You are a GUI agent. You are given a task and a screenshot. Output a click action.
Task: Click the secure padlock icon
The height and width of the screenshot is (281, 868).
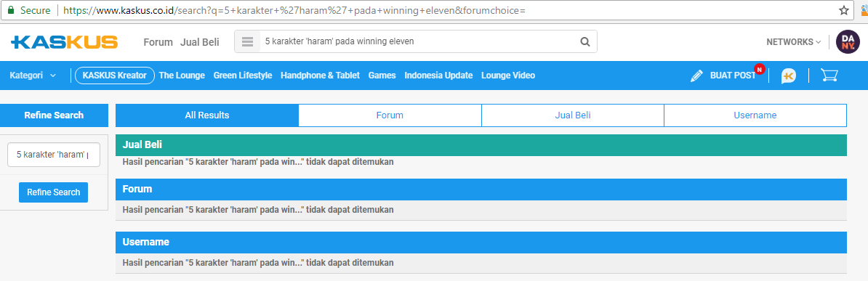coord(10,10)
